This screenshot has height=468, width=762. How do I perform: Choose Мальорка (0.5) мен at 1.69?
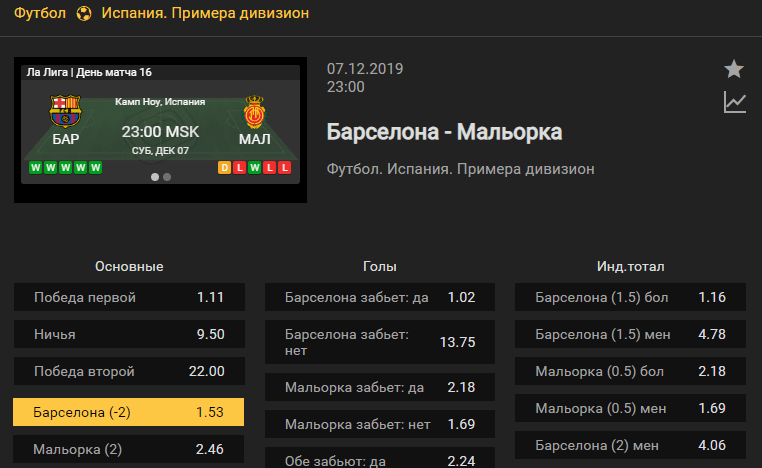point(630,408)
